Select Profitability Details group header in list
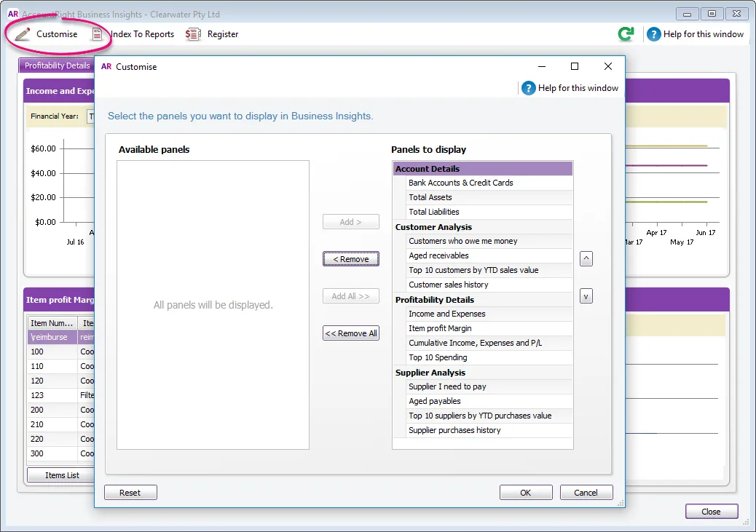The image size is (756, 532). [483, 300]
